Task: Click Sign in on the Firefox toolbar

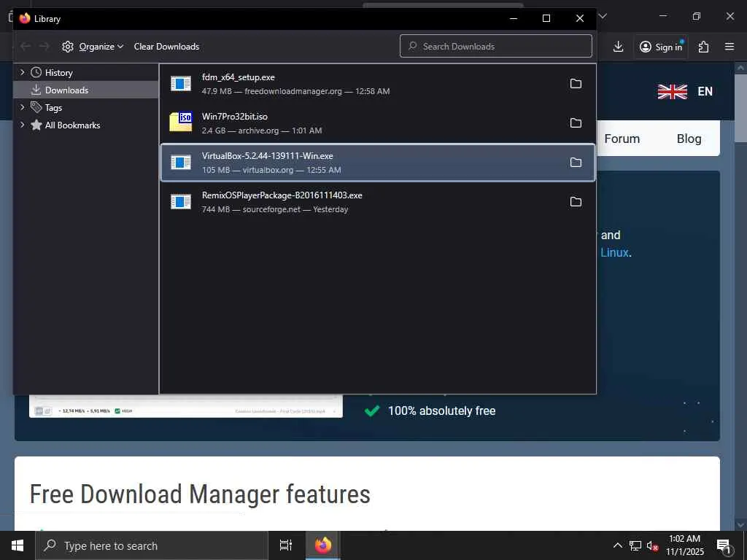Action: [661, 47]
